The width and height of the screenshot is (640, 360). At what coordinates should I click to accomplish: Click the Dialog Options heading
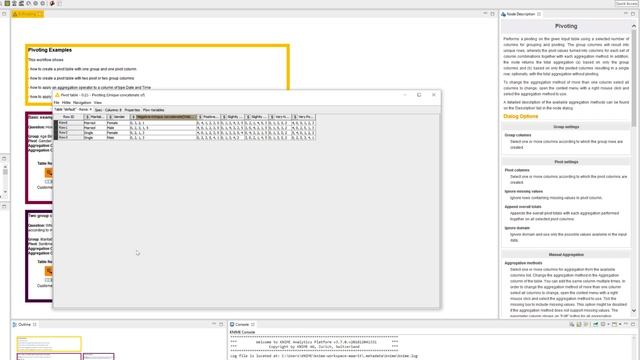[520, 116]
